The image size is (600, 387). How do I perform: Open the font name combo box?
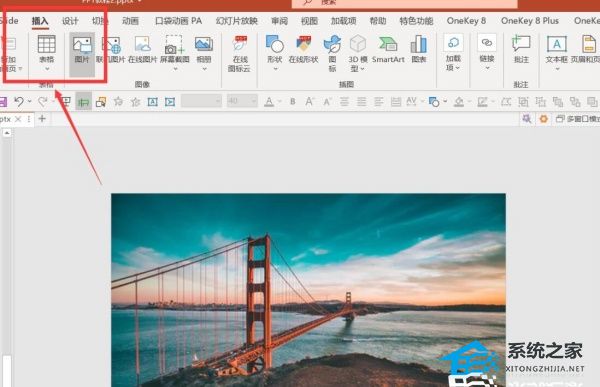tap(202, 101)
